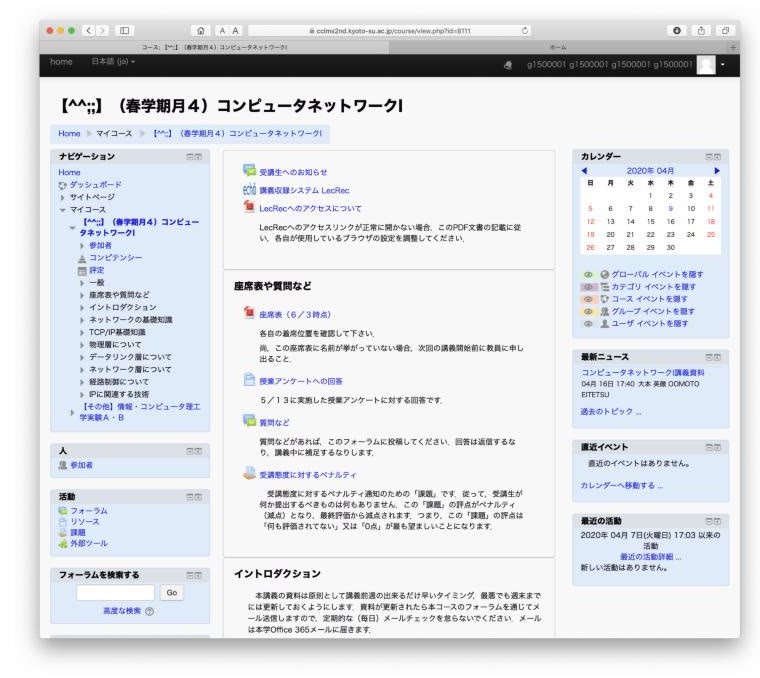The height and width of the screenshot is (678, 760).
Task: Toggle グループ イベントを隠す eye icon
Action: pyautogui.click(x=588, y=312)
